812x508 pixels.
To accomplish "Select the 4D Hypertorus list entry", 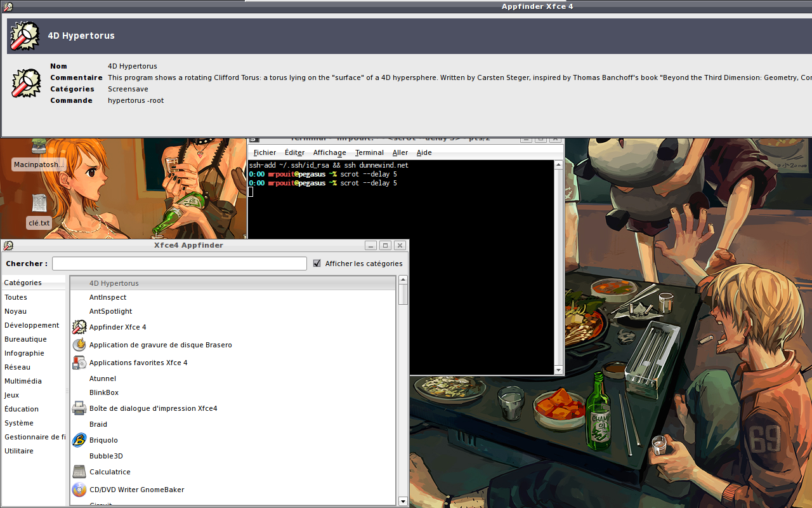I will 114,283.
